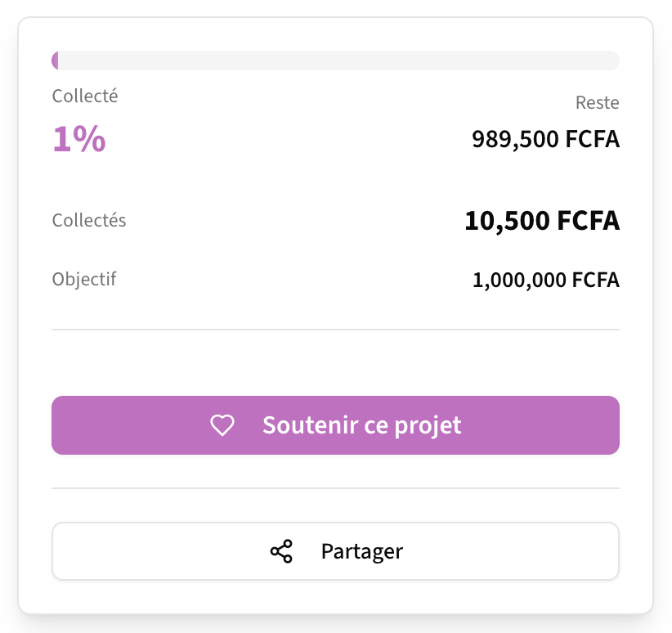Screen dimensions: 672x633
Task: Click the 'Partager' button
Action: [x=335, y=551]
